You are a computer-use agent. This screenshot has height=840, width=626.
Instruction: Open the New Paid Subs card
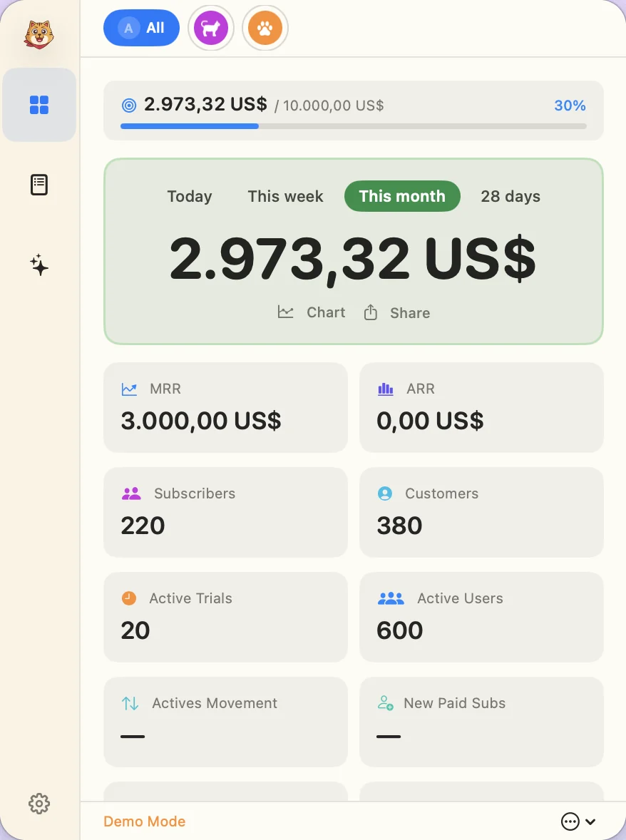pyautogui.click(x=481, y=722)
